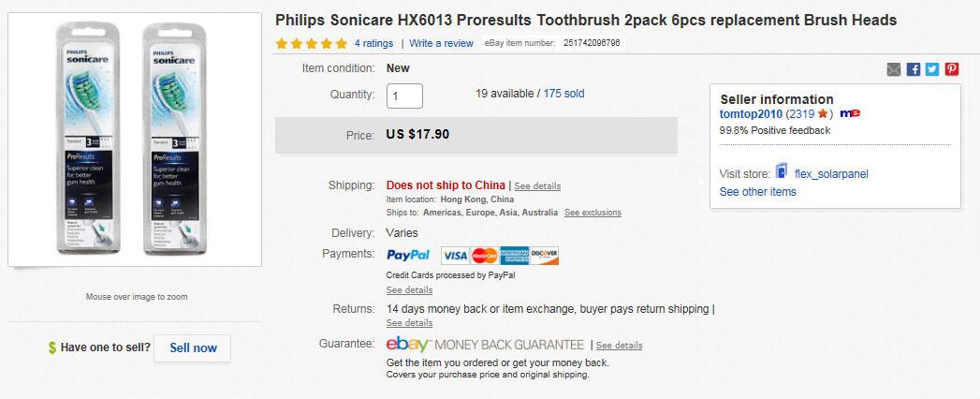Image resolution: width=980 pixels, height=399 pixels.
Task: Click the product image thumbnail
Action: pos(135,140)
